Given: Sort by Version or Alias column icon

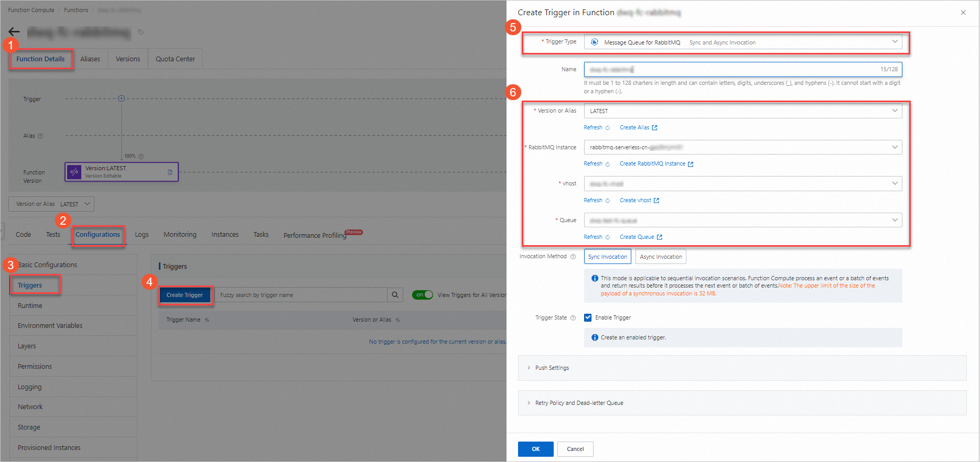Looking at the screenshot, I should [398, 320].
